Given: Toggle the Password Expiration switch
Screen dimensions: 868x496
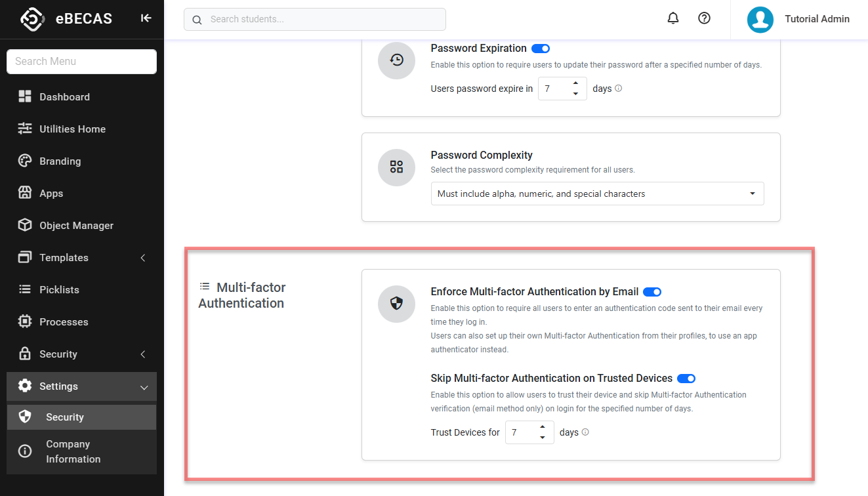Looking at the screenshot, I should [x=541, y=49].
